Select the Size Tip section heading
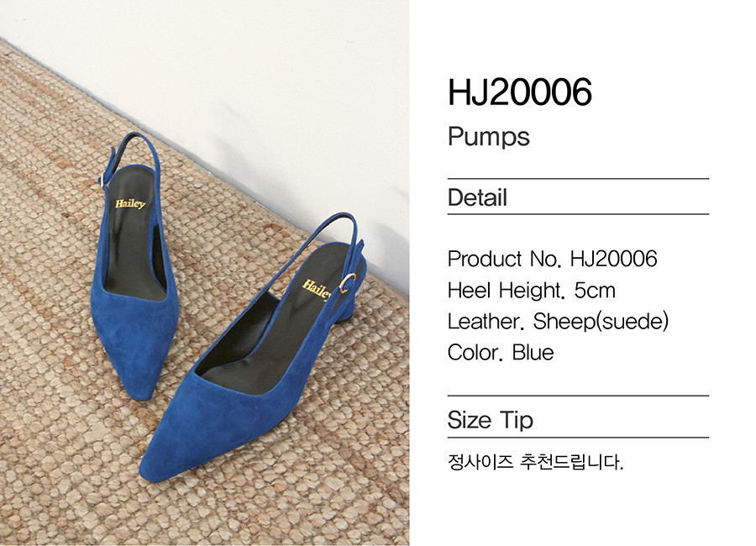The width and height of the screenshot is (756, 546). pyautogui.click(x=491, y=420)
